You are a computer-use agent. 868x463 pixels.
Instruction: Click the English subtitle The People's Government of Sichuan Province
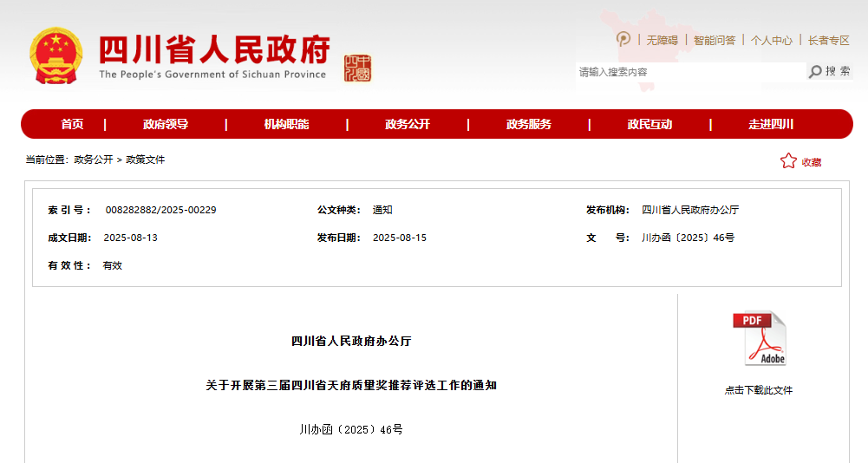pyautogui.click(x=212, y=75)
